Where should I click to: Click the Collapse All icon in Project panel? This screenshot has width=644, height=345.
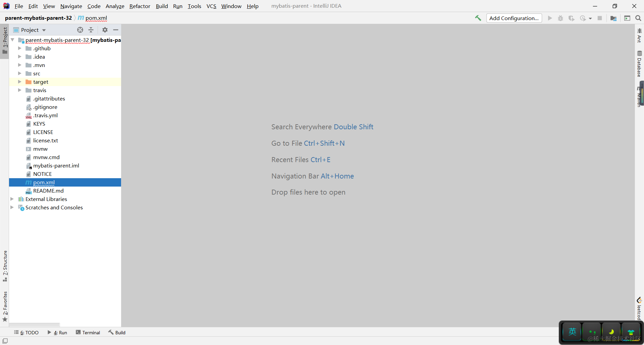91,30
